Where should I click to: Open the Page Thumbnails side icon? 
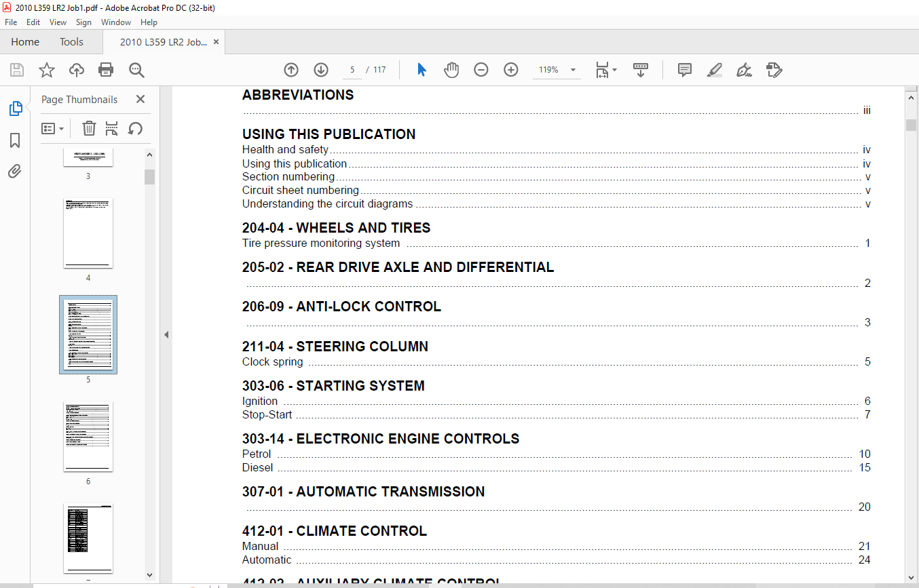(15, 109)
